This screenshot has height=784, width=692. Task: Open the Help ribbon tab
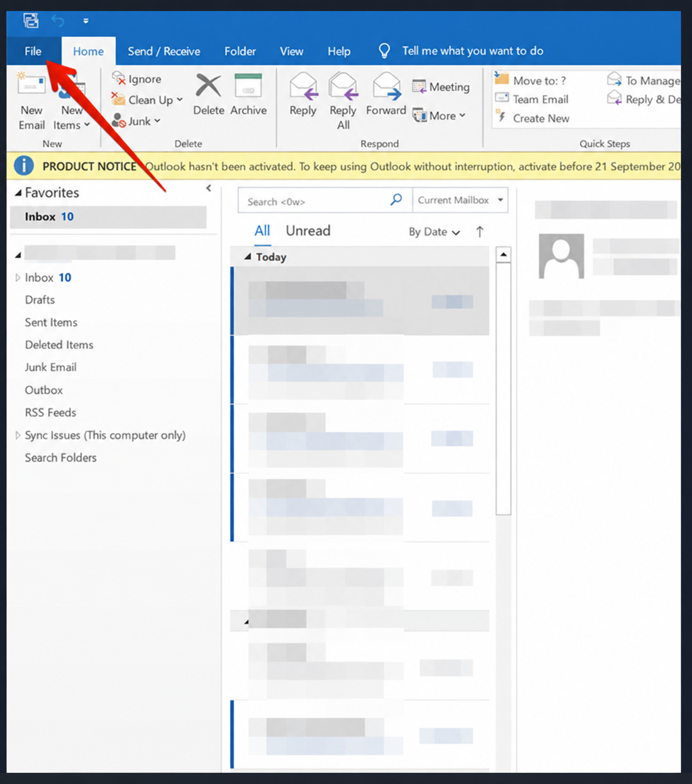tap(339, 51)
